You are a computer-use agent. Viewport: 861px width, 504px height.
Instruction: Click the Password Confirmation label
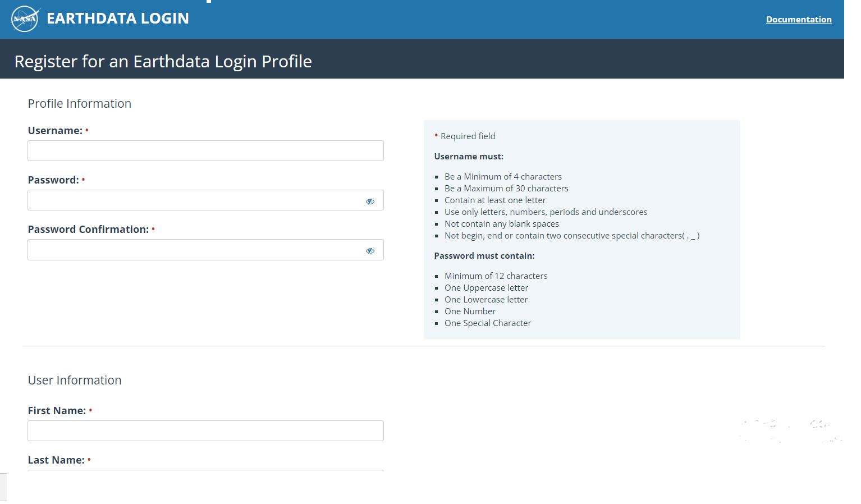click(89, 230)
